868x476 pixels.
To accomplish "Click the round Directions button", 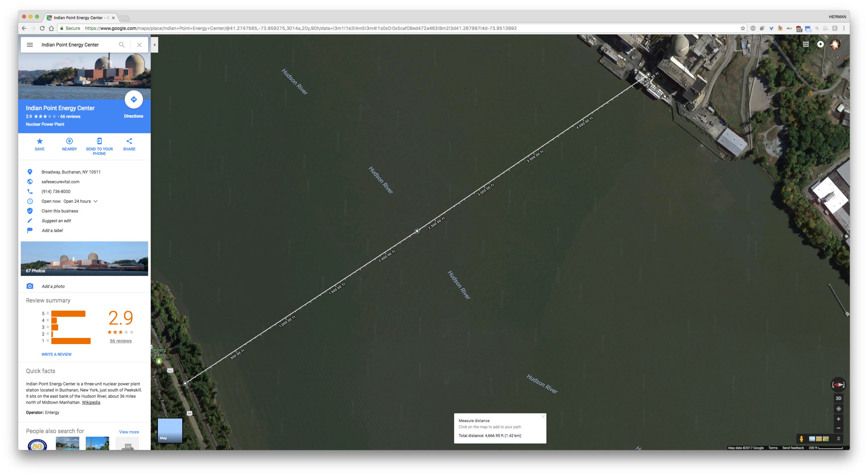I will (134, 100).
